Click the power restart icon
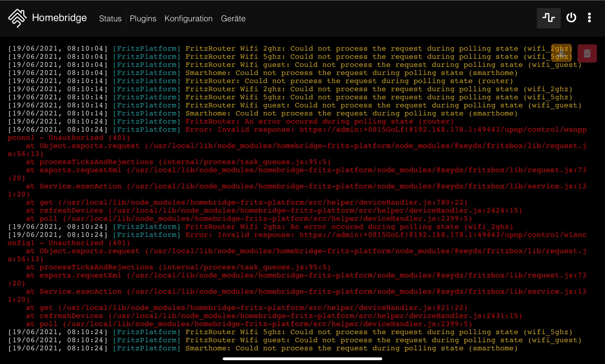605x364 pixels. pos(571,18)
